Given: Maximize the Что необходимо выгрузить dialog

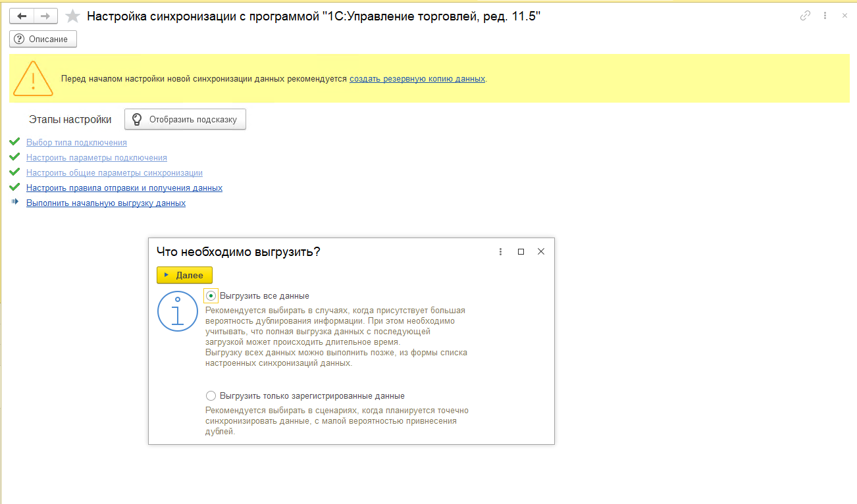Looking at the screenshot, I should point(521,251).
